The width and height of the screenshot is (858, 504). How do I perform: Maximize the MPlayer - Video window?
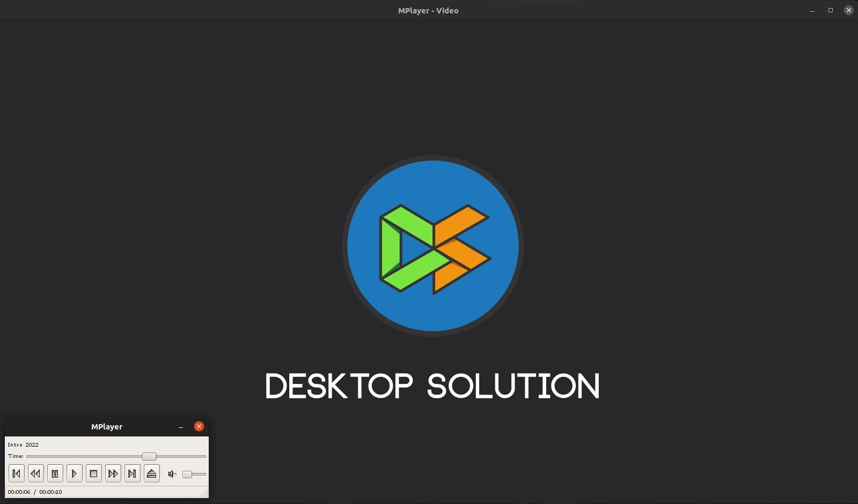[x=831, y=10]
